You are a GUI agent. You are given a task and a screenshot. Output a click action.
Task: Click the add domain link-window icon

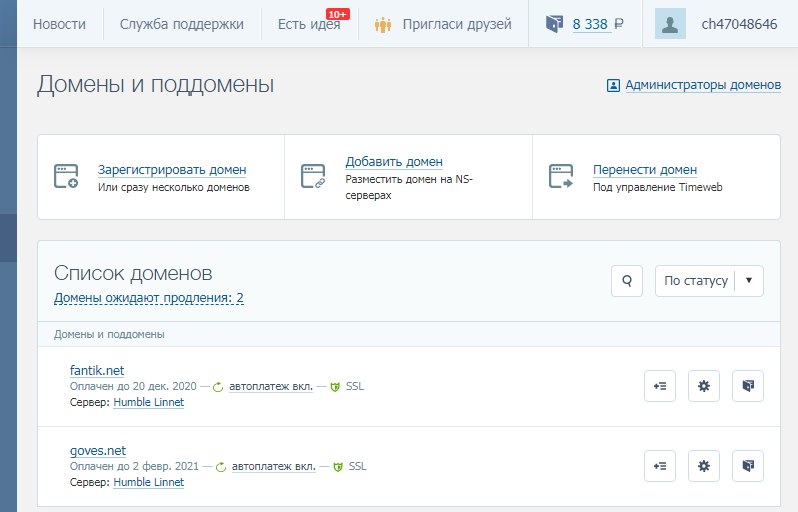tap(314, 176)
